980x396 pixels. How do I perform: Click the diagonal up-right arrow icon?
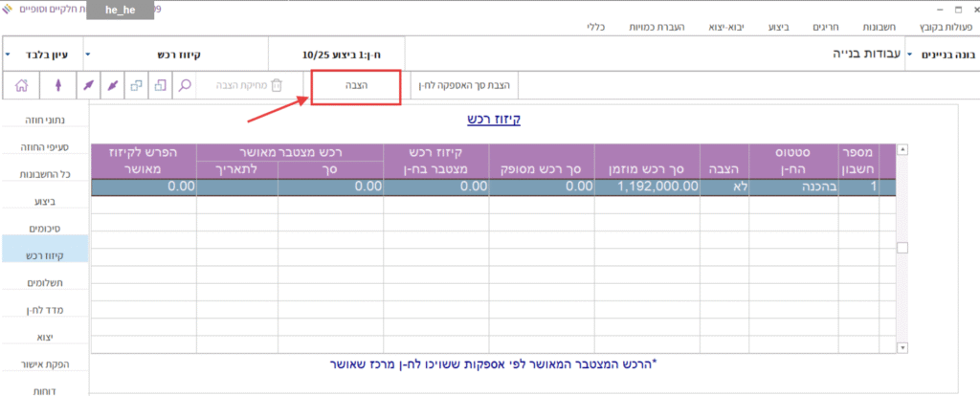point(88,85)
